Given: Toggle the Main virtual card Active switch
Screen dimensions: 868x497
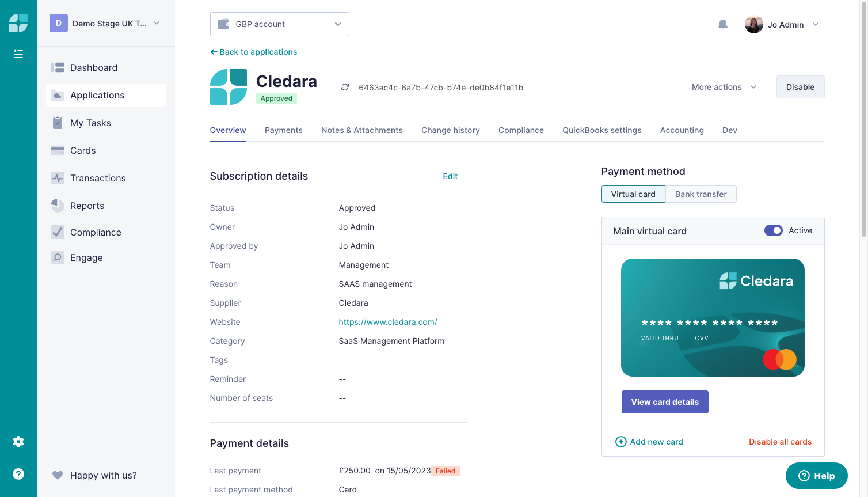Looking at the screenshot, I should click(x=774, y=230).
